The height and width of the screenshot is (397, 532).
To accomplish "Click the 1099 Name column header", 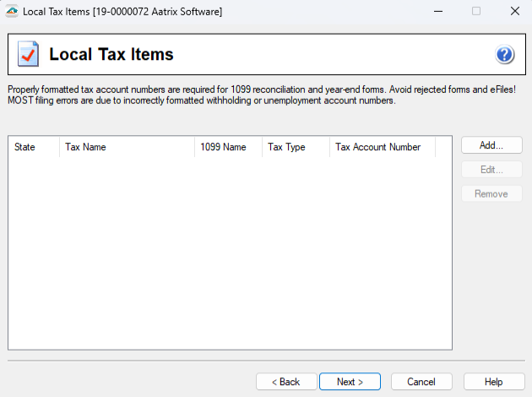I will (x=228, y=147).
